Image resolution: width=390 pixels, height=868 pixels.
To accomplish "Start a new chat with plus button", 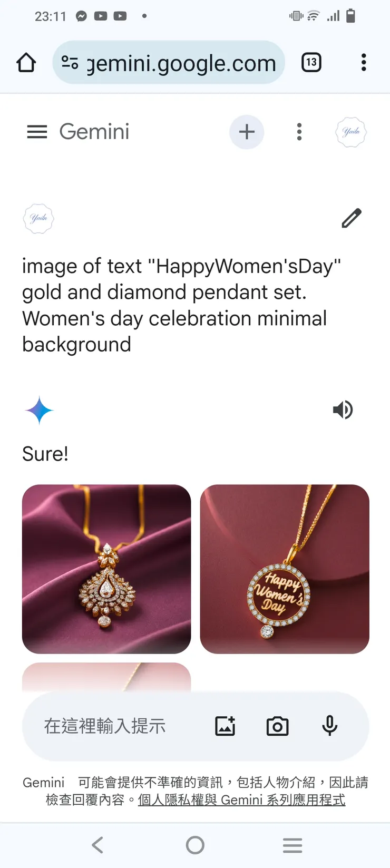I will coord(247,132).
